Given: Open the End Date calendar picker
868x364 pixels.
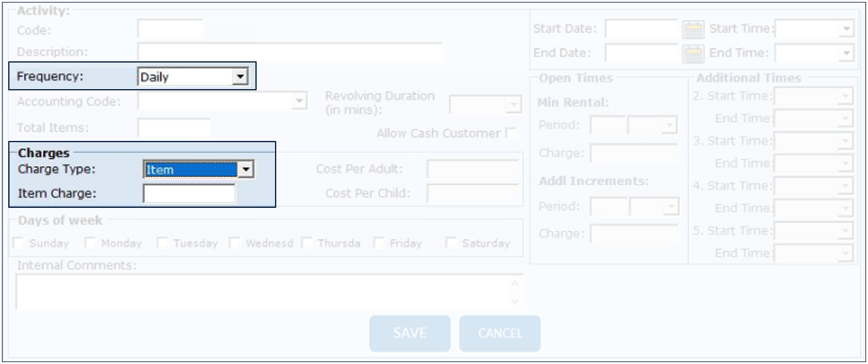Looking at the screenshot, I should coord(693,53).
